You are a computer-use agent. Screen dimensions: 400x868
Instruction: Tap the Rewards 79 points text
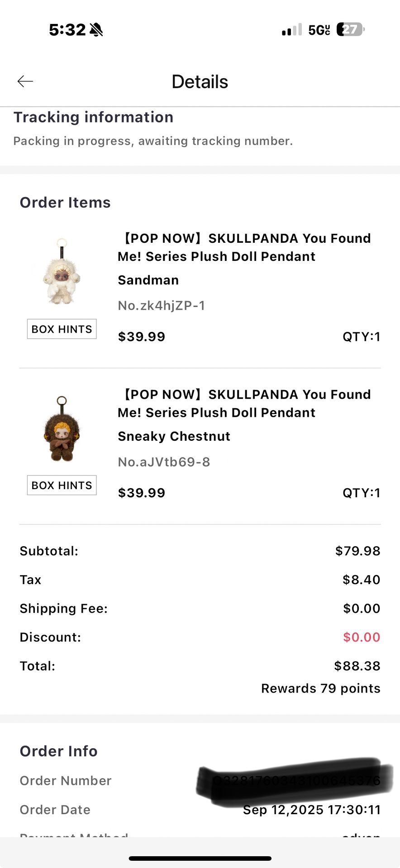tap(320, 688)
